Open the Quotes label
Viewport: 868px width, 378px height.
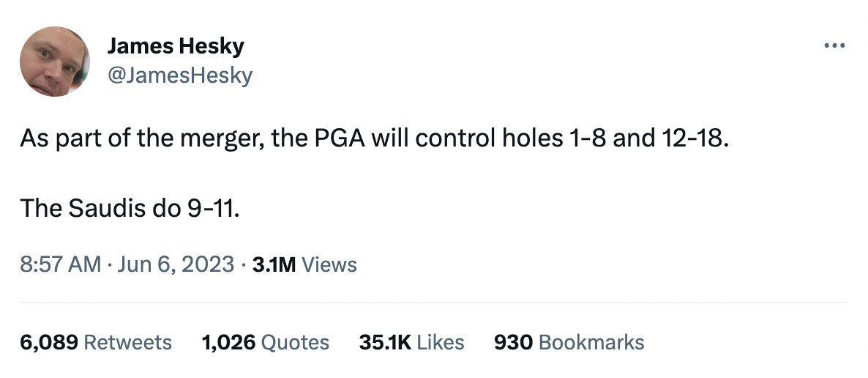295,343
